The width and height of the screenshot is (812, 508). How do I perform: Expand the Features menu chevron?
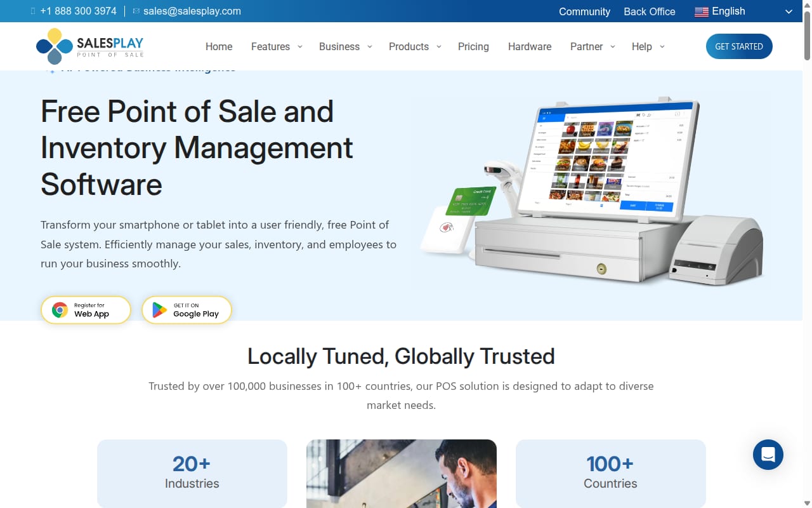300,46
